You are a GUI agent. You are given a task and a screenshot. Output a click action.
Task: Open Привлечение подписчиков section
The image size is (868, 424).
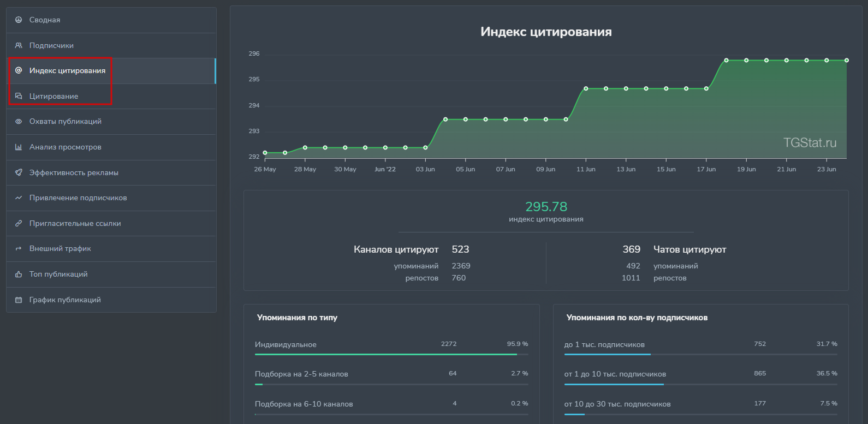click(x=111, y=198)
